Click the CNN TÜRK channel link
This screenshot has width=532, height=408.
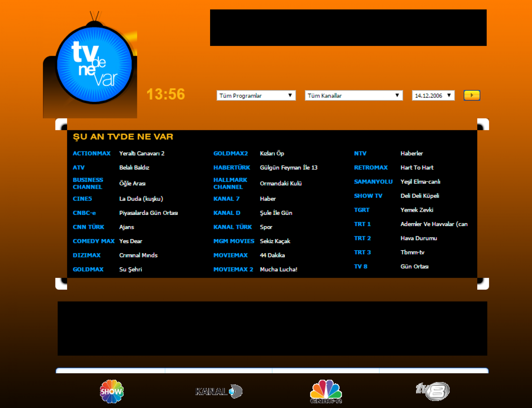click(88, 227)
